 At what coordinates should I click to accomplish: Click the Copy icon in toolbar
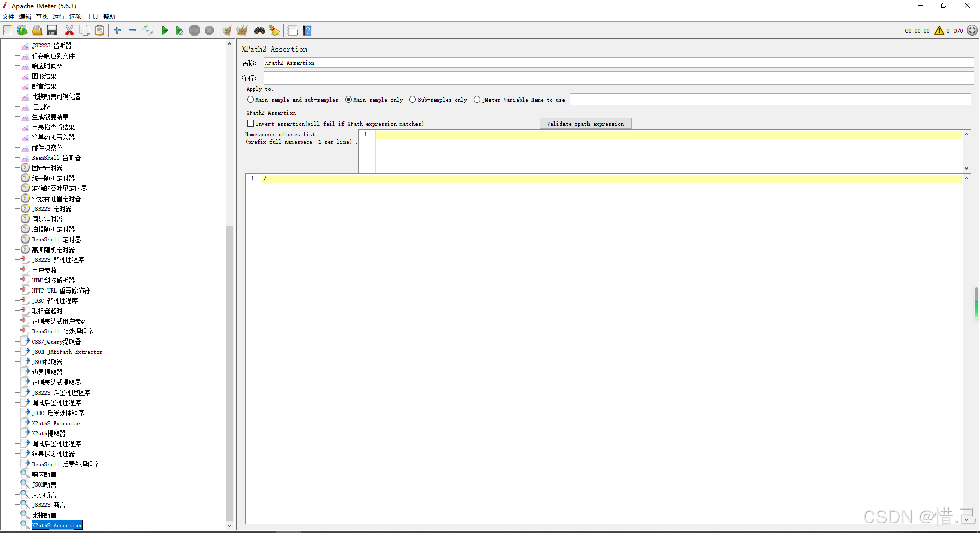coord(85,31)
